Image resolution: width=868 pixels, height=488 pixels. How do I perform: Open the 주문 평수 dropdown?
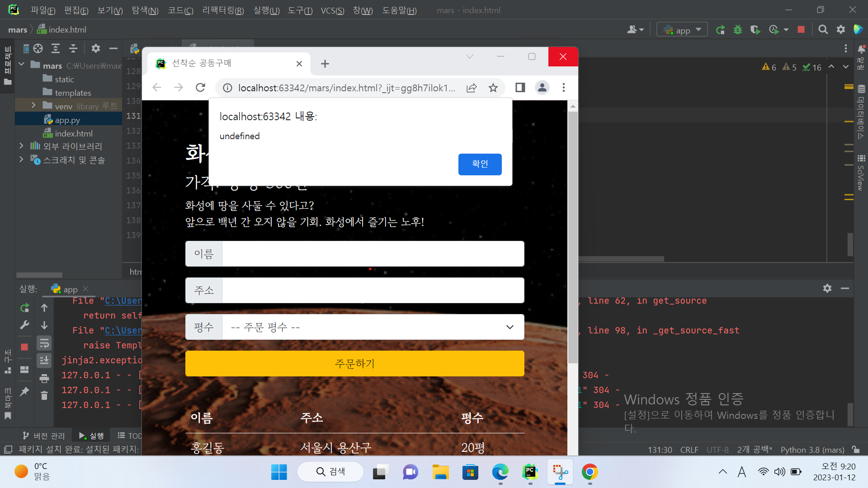355,327
